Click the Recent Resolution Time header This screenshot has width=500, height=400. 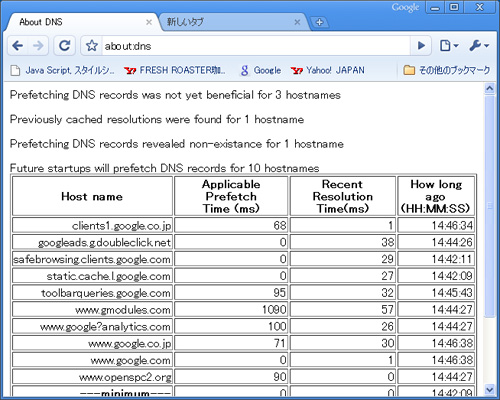[x=343, y=196]
